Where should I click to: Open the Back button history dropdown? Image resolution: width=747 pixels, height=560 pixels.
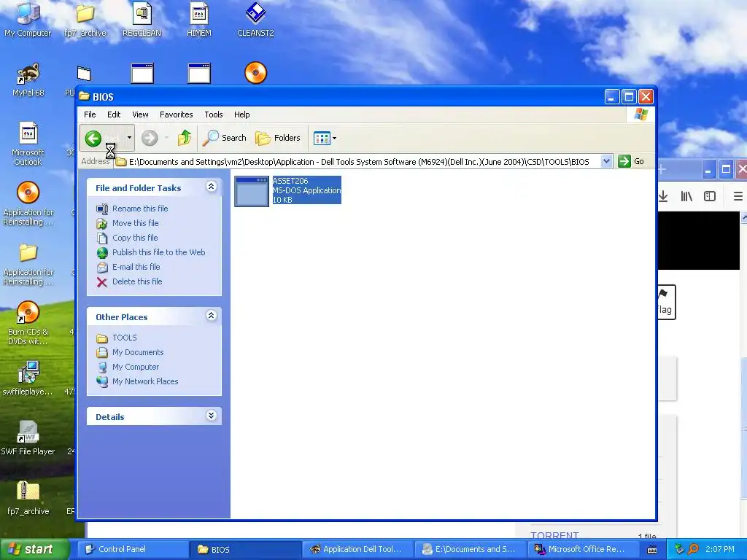coord(129,138)
